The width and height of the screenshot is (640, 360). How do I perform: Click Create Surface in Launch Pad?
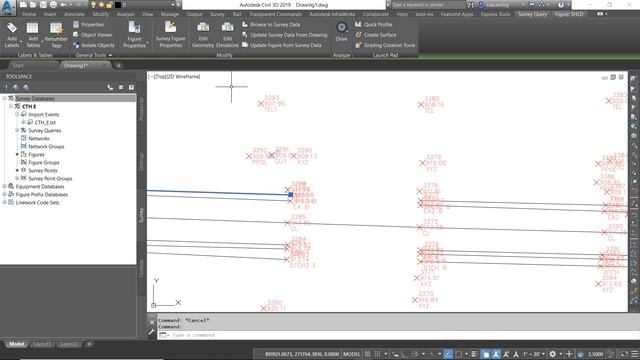pos(376,35)
